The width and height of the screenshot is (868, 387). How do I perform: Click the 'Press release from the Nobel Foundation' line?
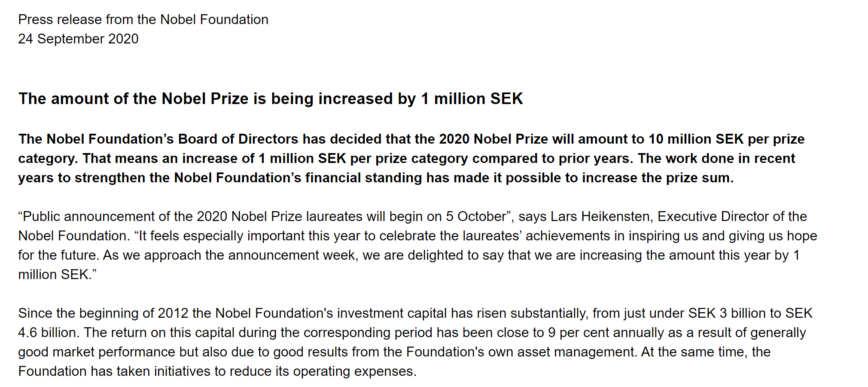pyautogui.click(x=143, y=19)
